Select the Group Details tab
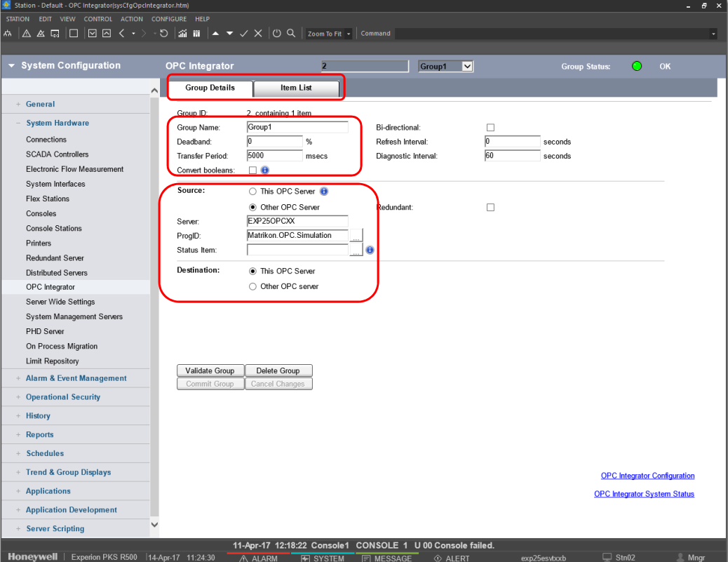Viewport: 728px width, 562px height. coord(210,88)
